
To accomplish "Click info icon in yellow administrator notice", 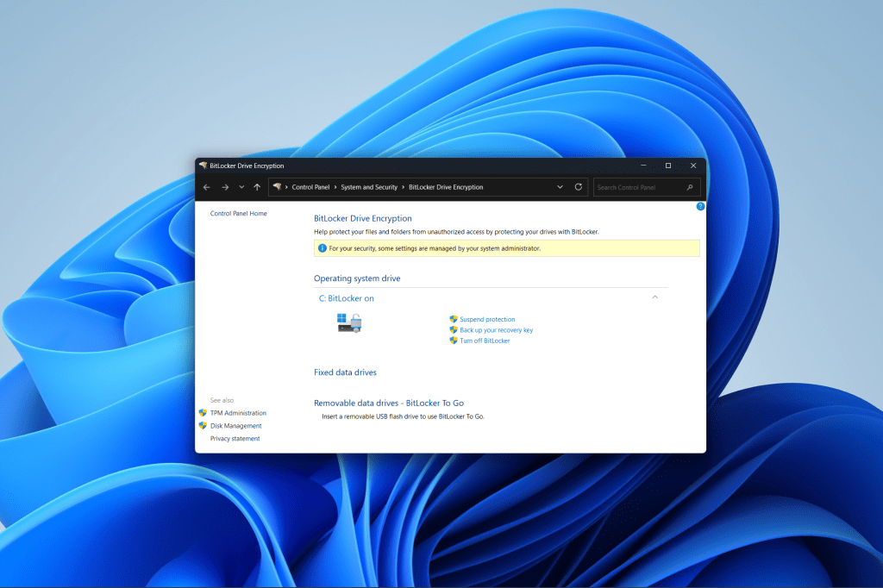I will 323,248.
